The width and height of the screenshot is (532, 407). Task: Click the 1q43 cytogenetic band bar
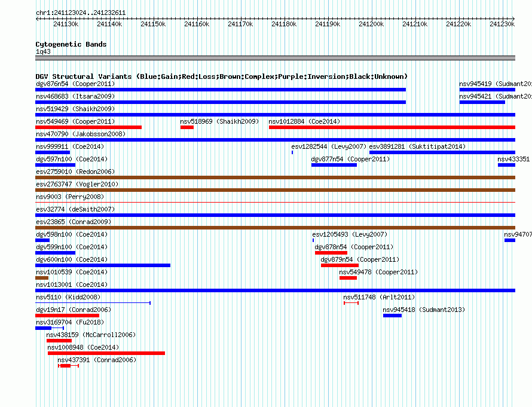pyautogui.click(x=275, y=58)
